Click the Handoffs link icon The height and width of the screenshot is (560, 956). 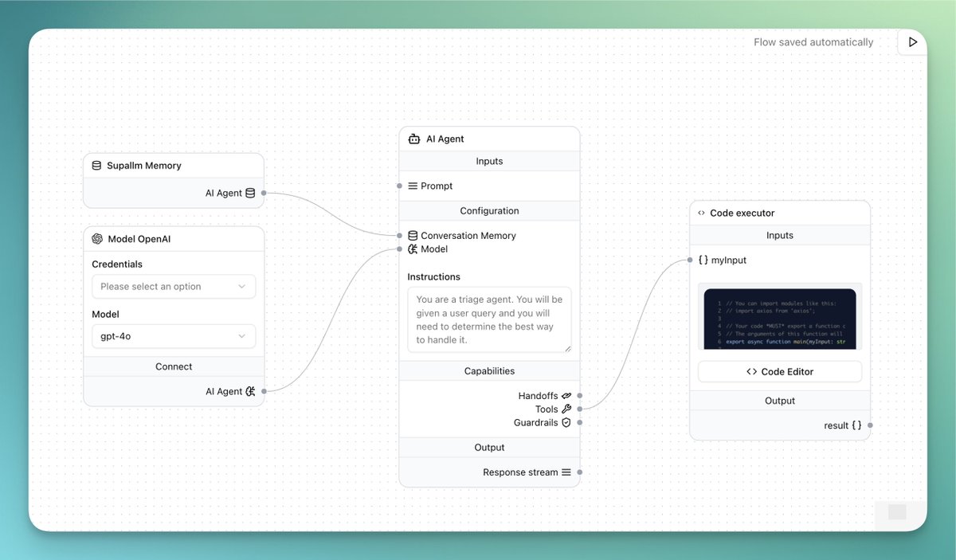click(x=568, y=395)
